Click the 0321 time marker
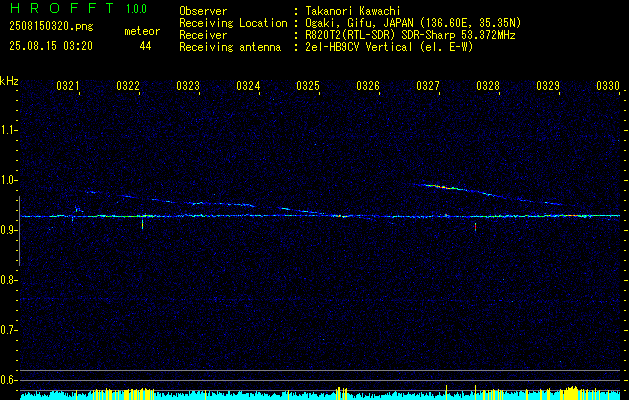Viewport: 629px width, 400px height. click(x=67, y=86)
